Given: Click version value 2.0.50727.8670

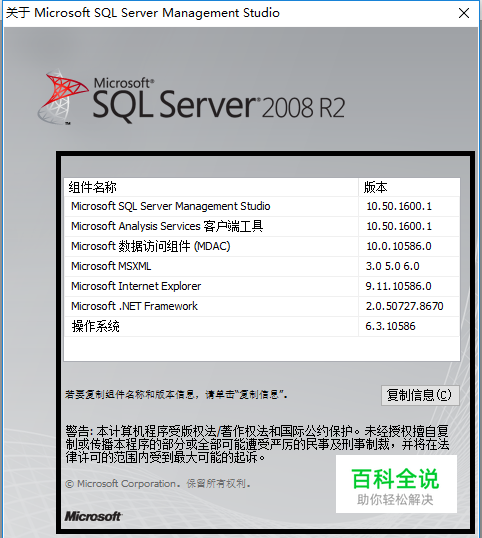Looking at the screenshot, I should point(404,306).
